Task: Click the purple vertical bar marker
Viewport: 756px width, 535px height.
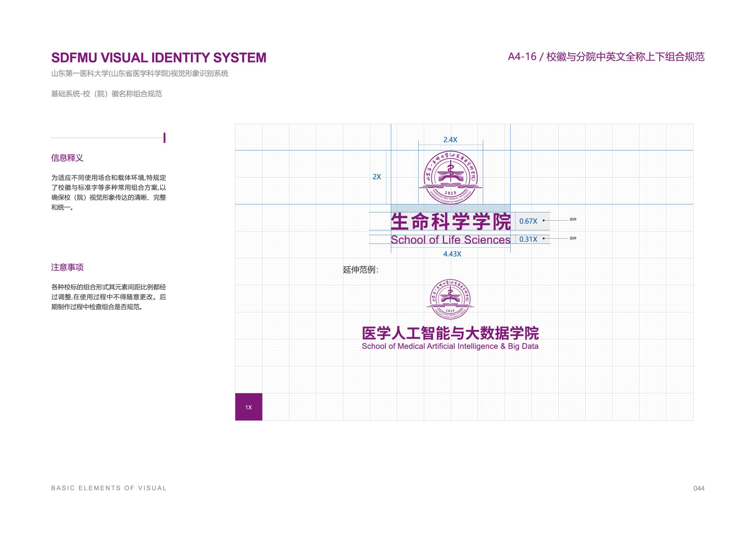Action: [x=164, y=138]
